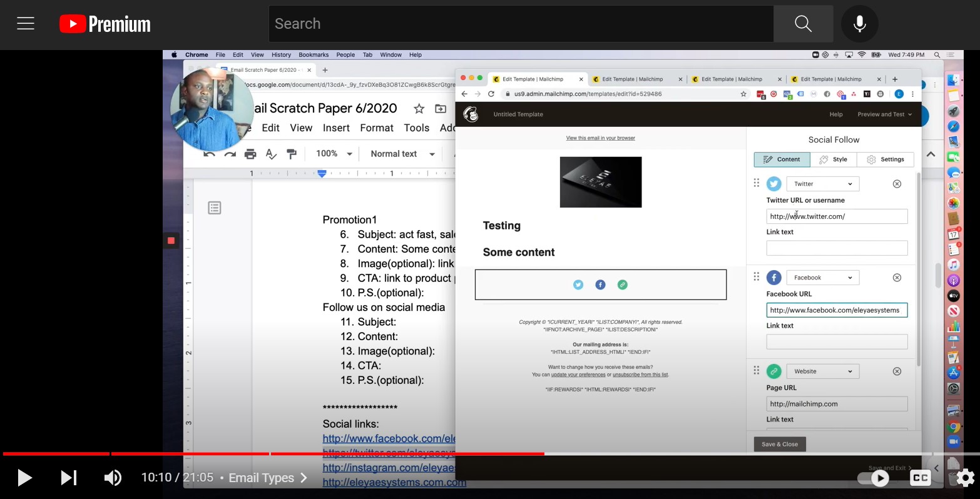Image resolution: width=980 pixels, height=499 pixels.
Task: Click the YouTube search magnifier button
Action: [803, 24]
